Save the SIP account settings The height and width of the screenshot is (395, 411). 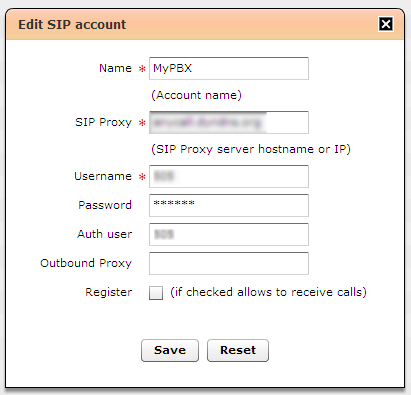(170, 350)
